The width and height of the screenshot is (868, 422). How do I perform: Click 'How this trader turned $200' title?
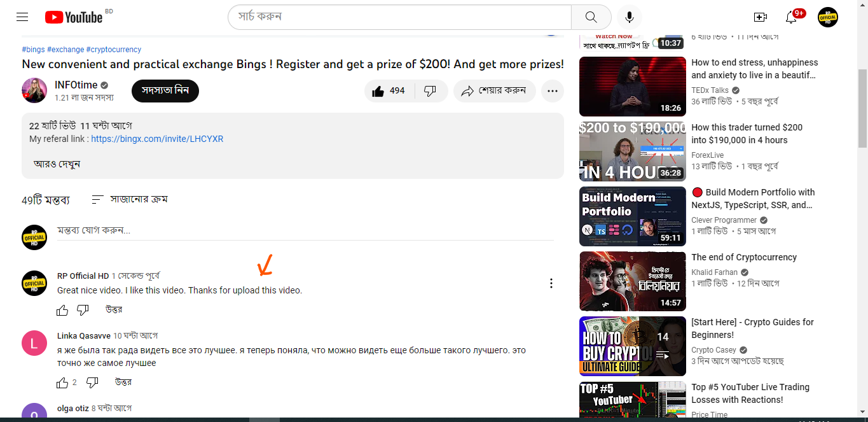click(747, 134)
